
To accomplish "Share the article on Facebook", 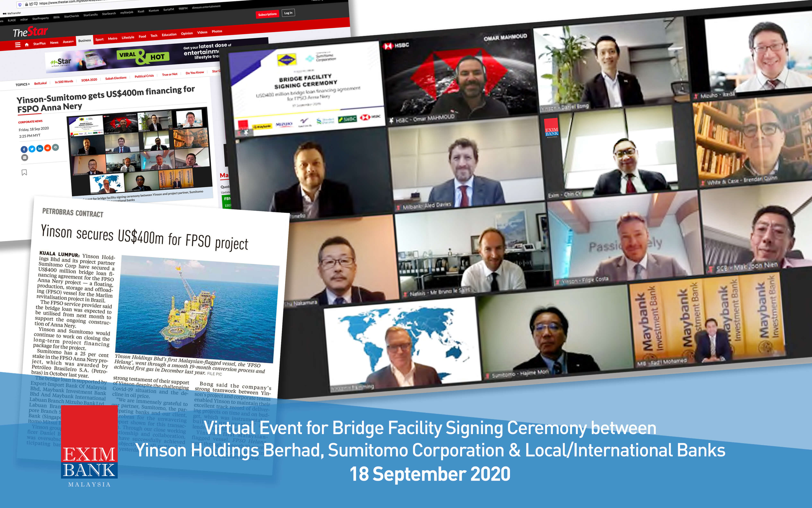I will [24, 149].
